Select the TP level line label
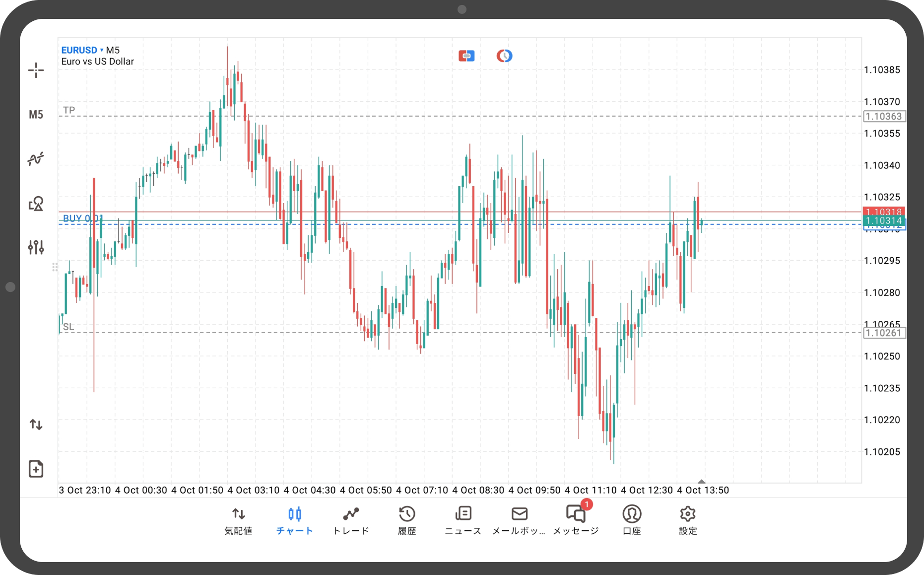Image resolution: width=924 pixels, height=575 pixels. tap(69, 110)
